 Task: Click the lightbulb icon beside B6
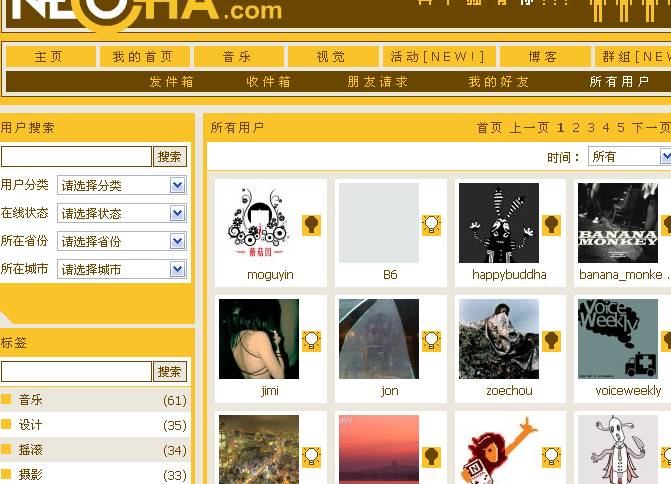[431, 225]
